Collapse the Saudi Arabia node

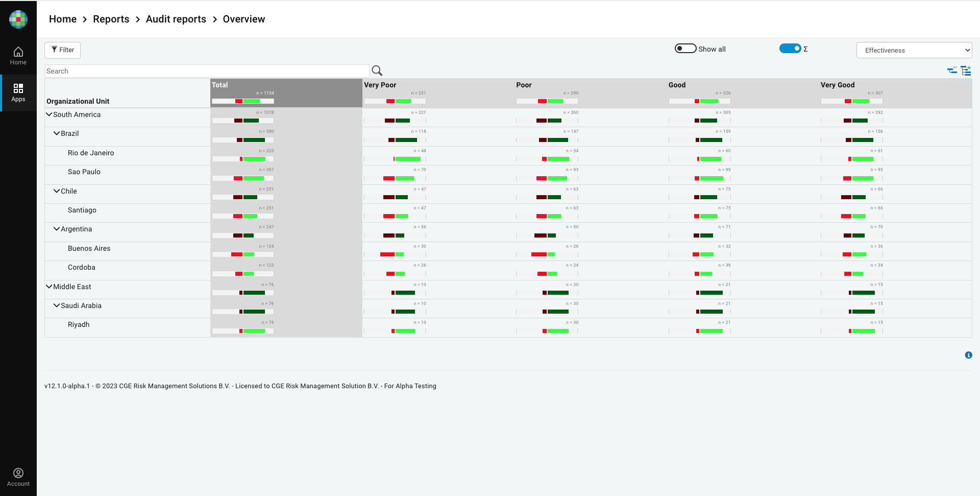pyautogui.click(x=57, y=305)
